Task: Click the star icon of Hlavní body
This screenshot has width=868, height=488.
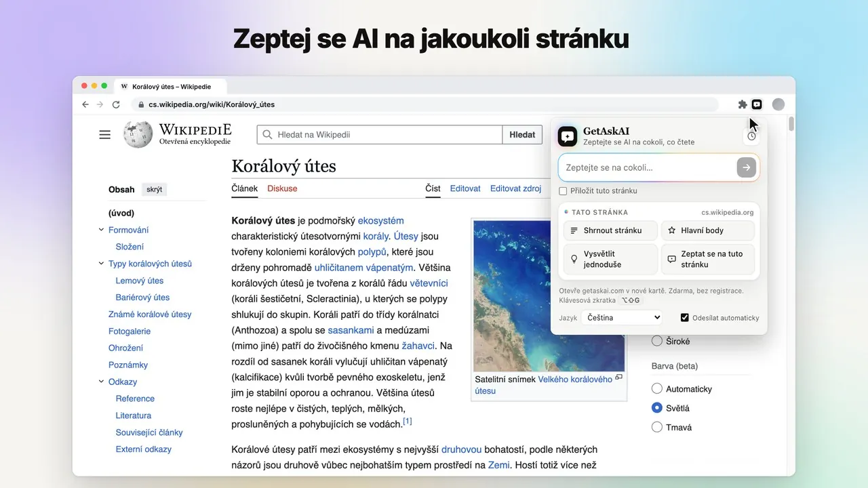Action: click(x=672, y=230)
